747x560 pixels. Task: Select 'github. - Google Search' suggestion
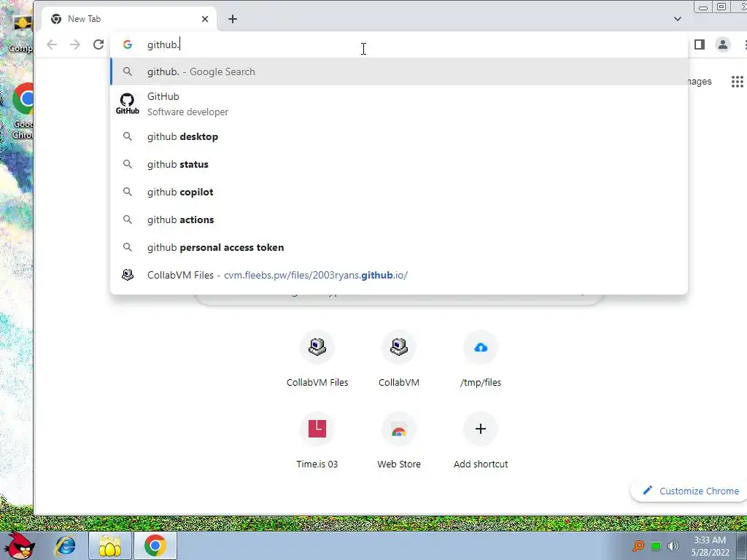coord(399,72)
